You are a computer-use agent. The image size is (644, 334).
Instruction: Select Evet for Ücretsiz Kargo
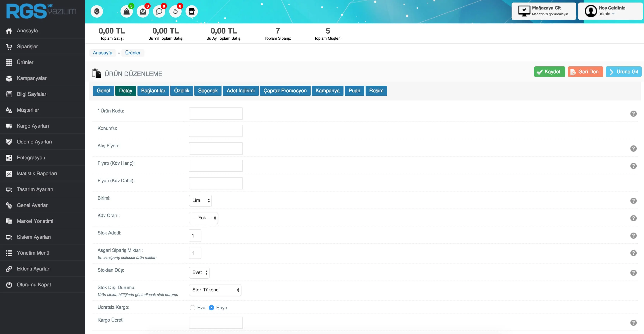click(x=192, y=307)
